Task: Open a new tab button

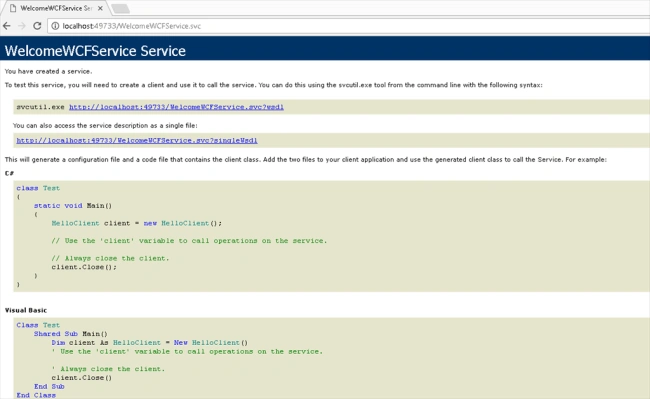Action: click(x=120, y=8)
